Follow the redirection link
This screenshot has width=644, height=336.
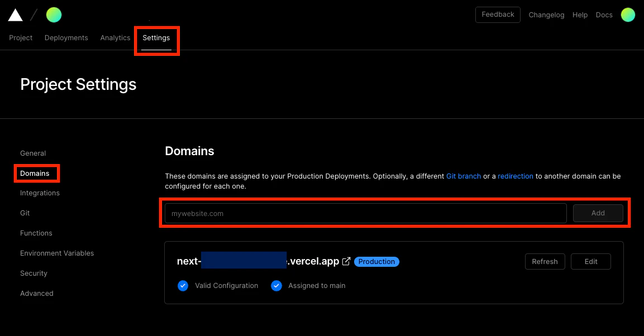point(516,176)
